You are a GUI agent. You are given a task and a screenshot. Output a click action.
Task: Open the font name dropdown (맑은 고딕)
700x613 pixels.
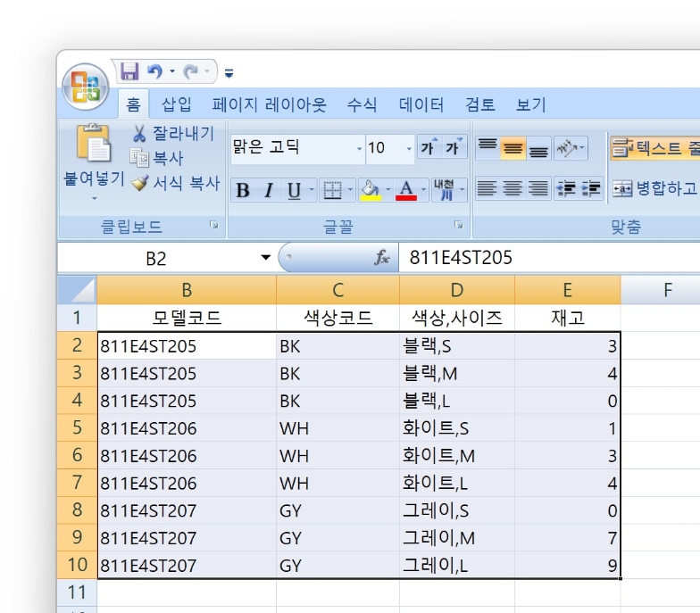pos(359,148)
